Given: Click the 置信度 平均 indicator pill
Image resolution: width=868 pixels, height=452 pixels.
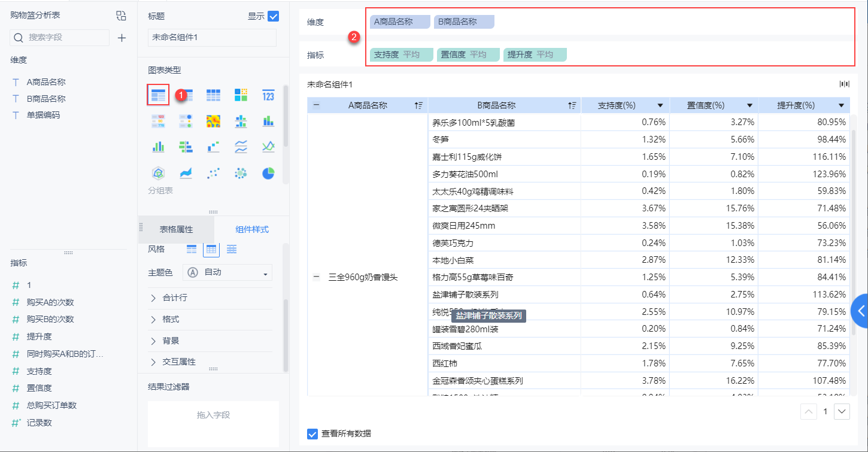Looking at the screenshot, I should tap(469, 54).
